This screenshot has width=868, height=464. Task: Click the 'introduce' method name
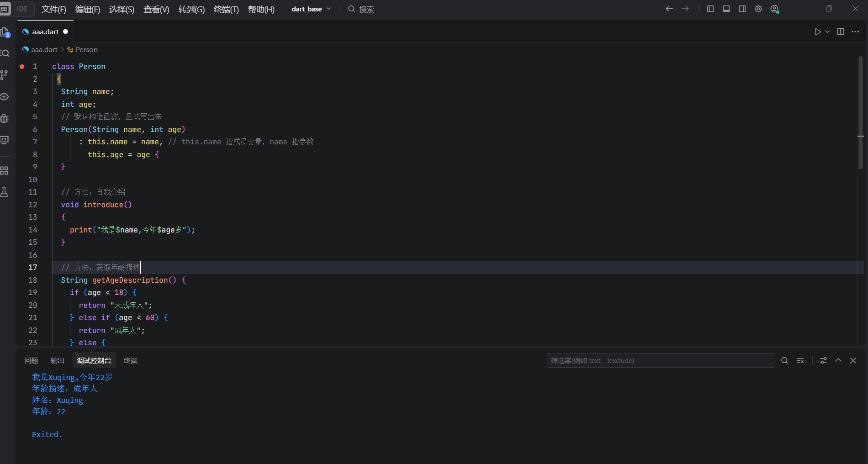coord(103,205)
